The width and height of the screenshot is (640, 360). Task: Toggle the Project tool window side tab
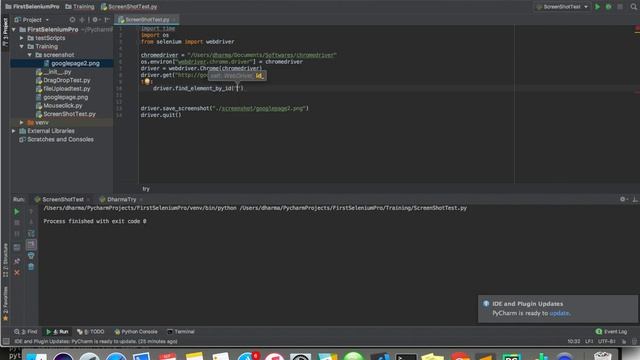click(x=5, y=32)
